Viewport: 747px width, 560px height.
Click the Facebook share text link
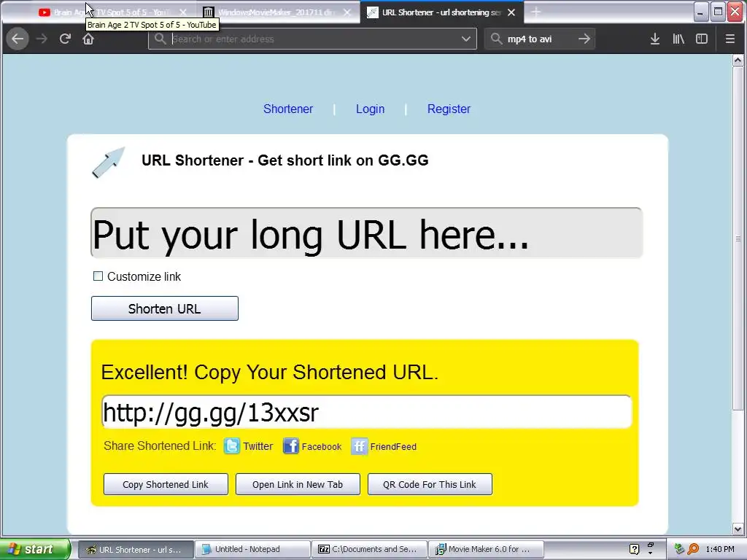coord(322,447)
